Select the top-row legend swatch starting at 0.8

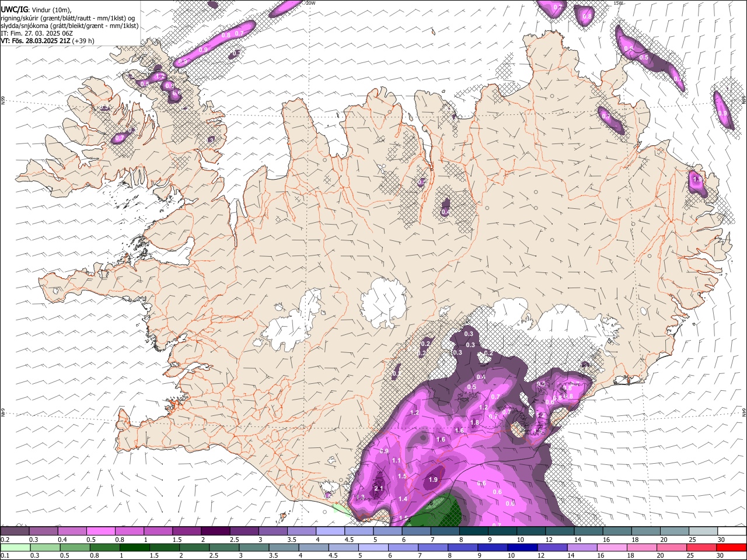click(x=129, y=531)
